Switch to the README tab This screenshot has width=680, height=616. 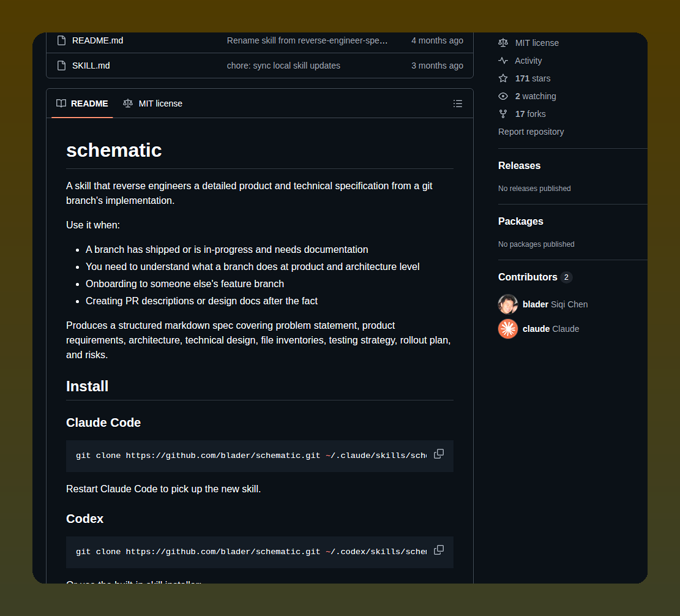coord(83,103)
